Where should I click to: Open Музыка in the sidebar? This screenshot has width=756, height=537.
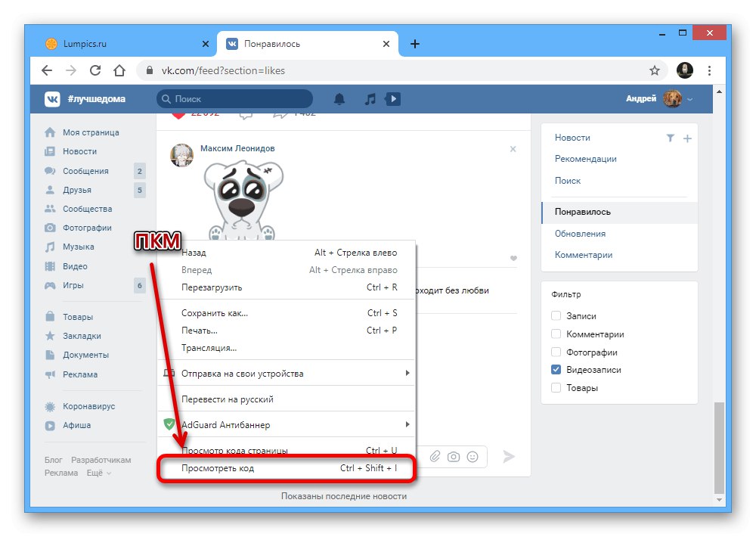(78, 247)
